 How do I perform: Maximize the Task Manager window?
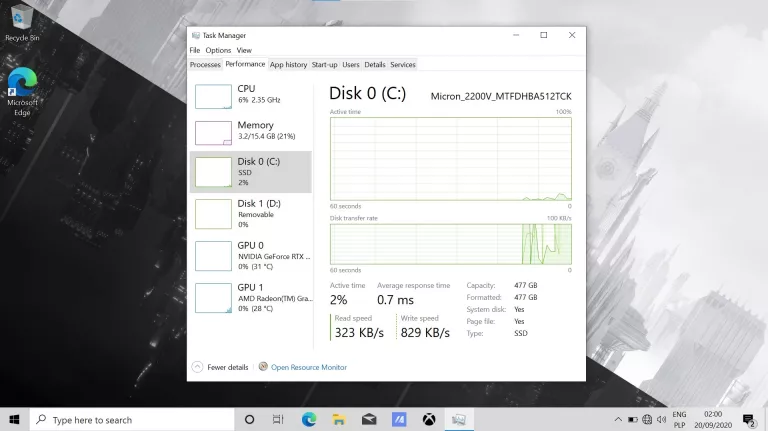click(544, 35)
